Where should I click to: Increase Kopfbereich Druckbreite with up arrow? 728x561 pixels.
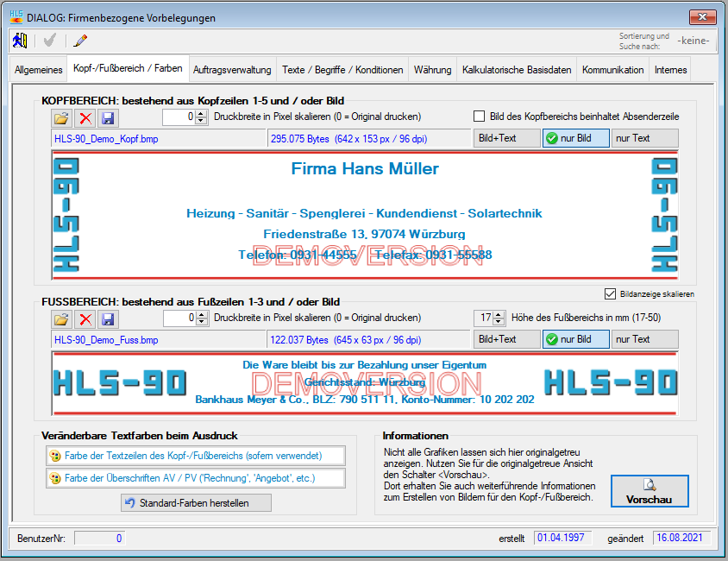(x=202, y=113)
